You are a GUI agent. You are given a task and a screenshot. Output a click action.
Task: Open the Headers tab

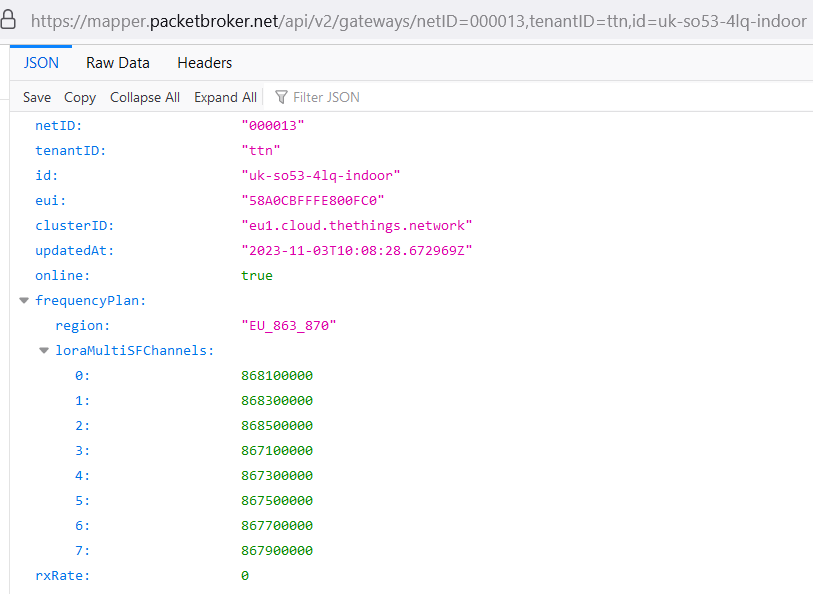(x=204, y=63)
